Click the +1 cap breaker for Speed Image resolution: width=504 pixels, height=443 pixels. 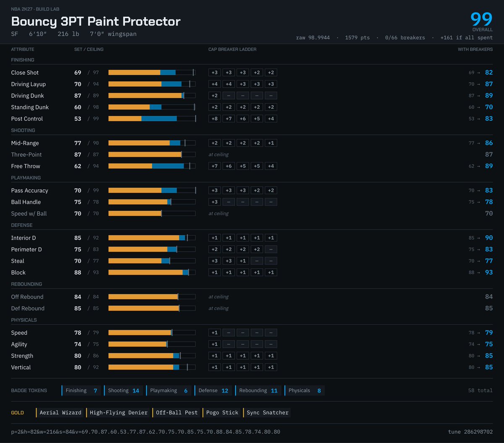(215, 333)
